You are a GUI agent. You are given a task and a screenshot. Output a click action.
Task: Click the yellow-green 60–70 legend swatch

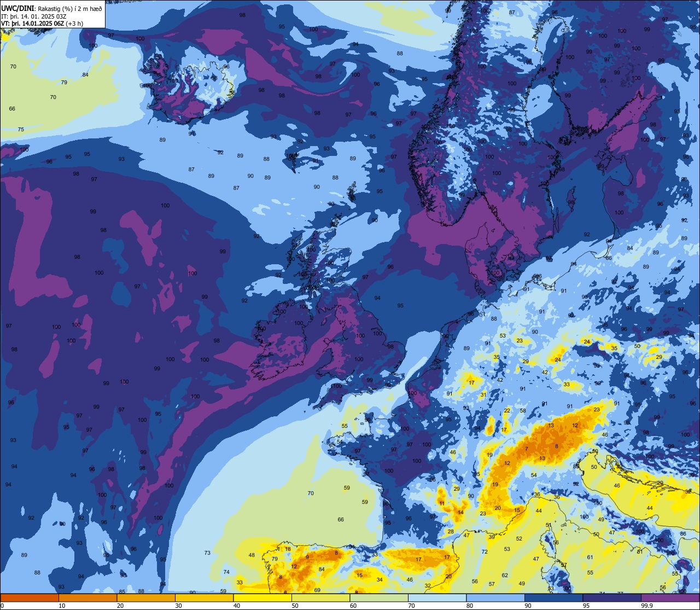tap(379, 597)
